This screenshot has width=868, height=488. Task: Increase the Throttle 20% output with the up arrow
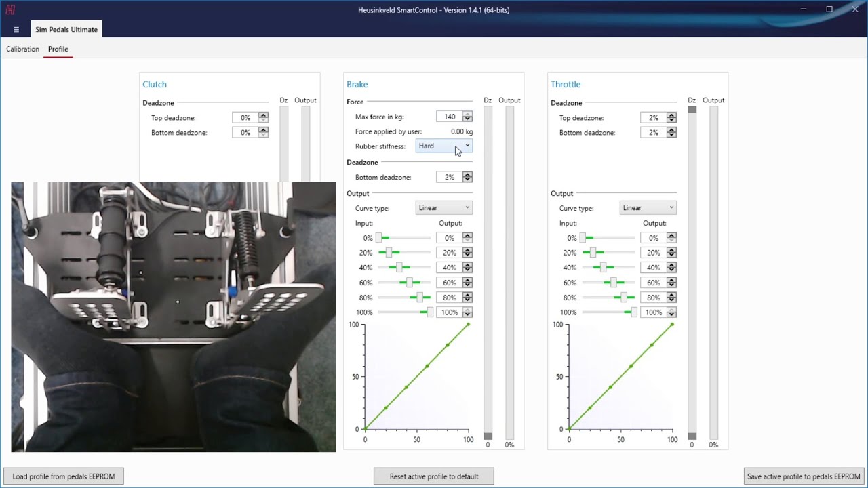671,250
